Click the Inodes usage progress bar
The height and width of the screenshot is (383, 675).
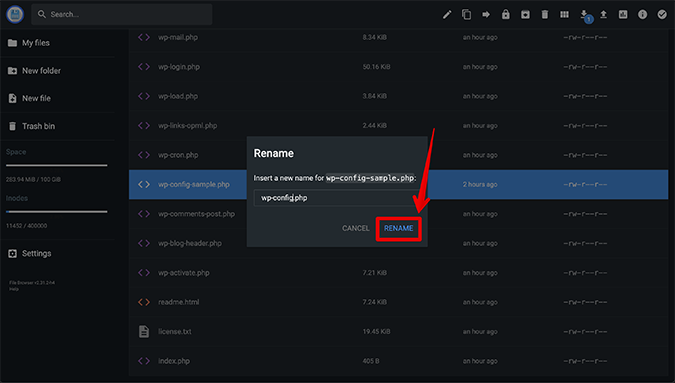point(56,212)
